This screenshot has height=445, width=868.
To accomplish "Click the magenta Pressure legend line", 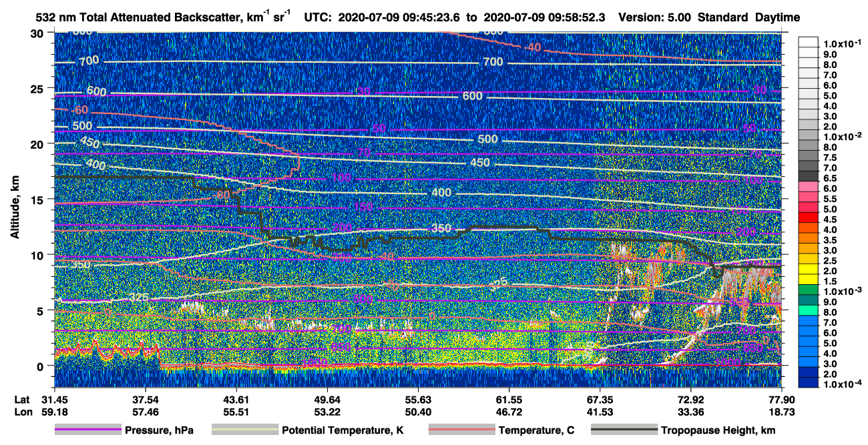I will click(x=88, y=430).
